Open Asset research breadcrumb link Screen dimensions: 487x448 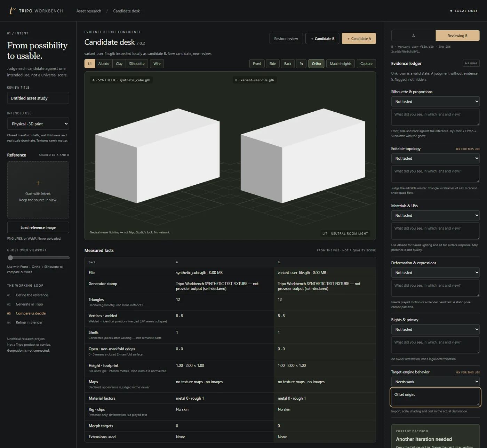coord(89,11)
